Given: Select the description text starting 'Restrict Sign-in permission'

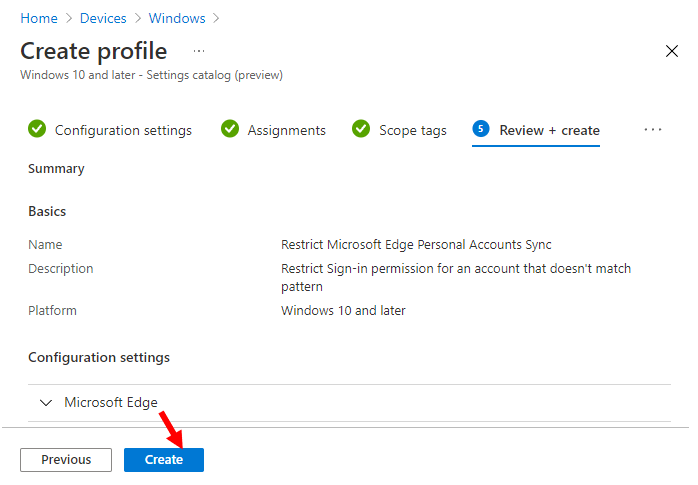Looking at the screenshot, I should click(456, 278).
